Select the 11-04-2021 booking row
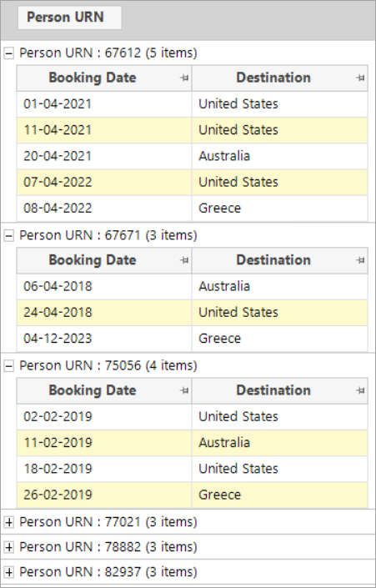The height and width of the screenshot is (588, 376). pos(193,130)
